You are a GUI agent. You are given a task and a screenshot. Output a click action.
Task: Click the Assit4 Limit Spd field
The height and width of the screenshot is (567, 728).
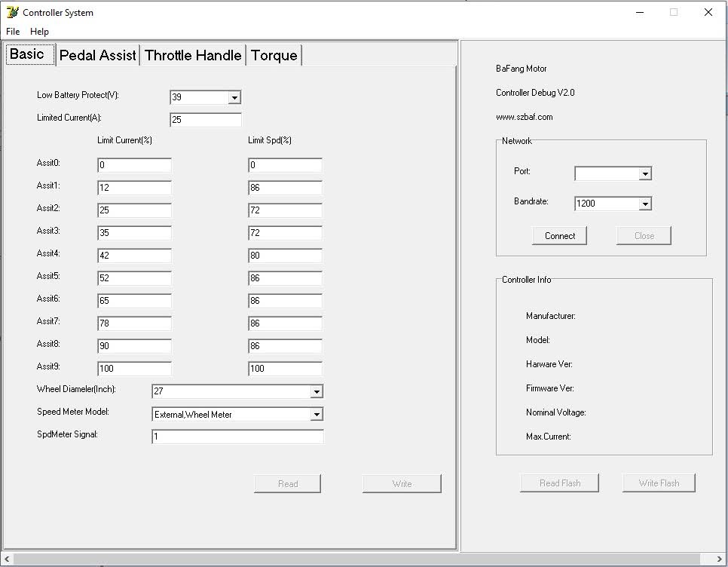tap(285, 256)
